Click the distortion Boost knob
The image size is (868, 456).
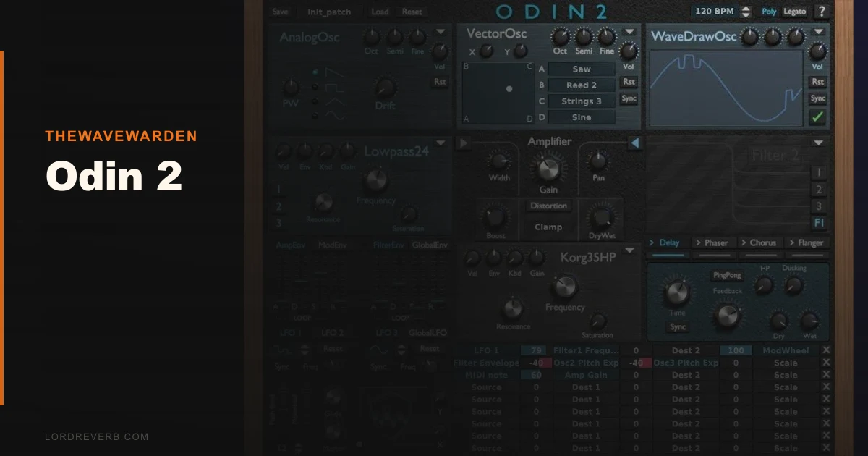pyautogui.click(x=495, y=216)
